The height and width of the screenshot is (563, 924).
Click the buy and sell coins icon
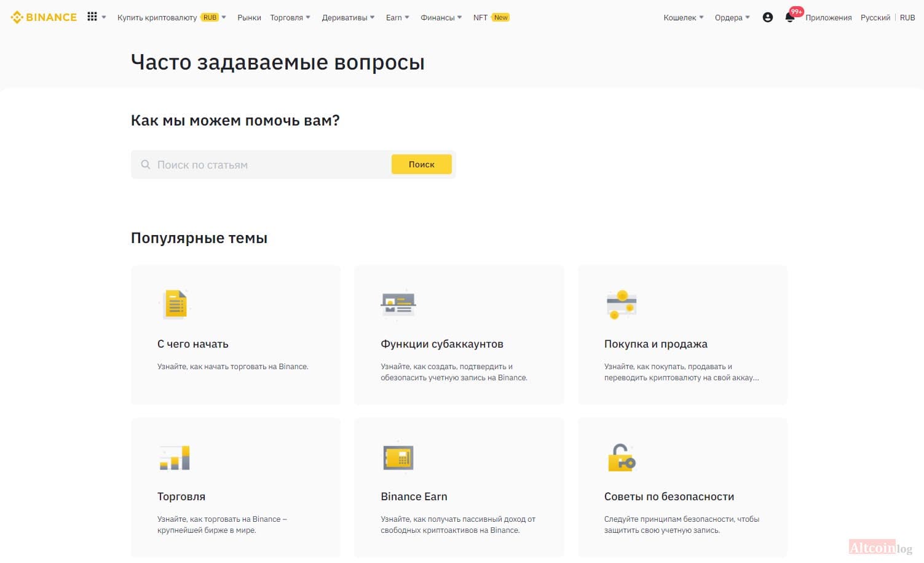tap(622, 304)
